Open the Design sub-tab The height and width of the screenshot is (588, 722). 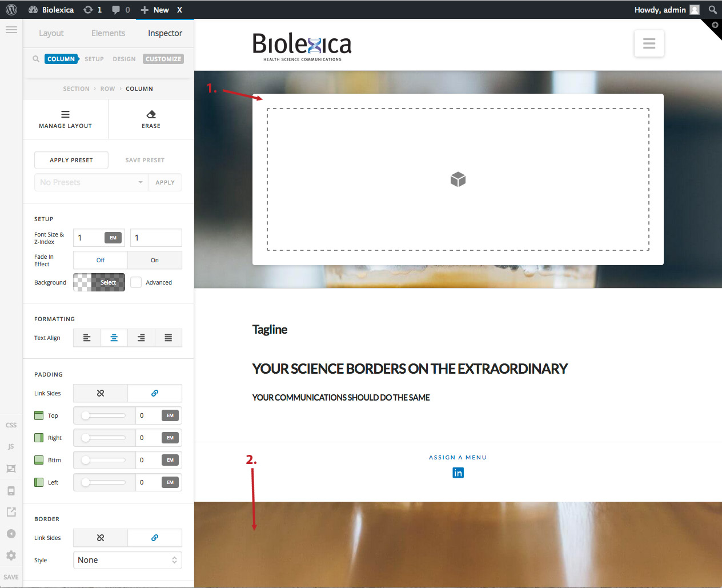pos(124,59)
